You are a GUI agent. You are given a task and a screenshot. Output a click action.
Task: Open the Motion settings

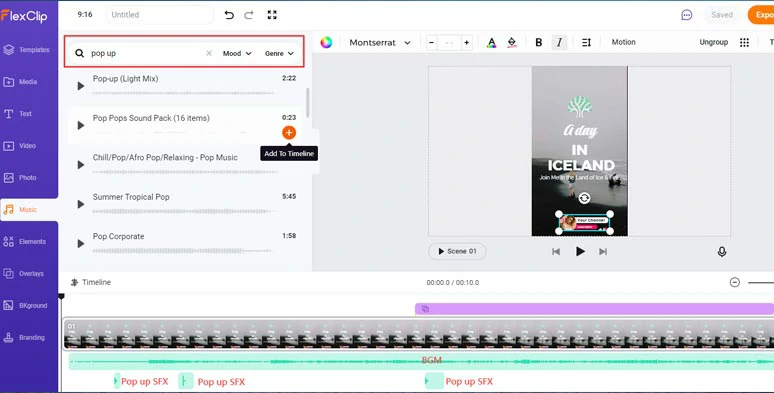623,42
